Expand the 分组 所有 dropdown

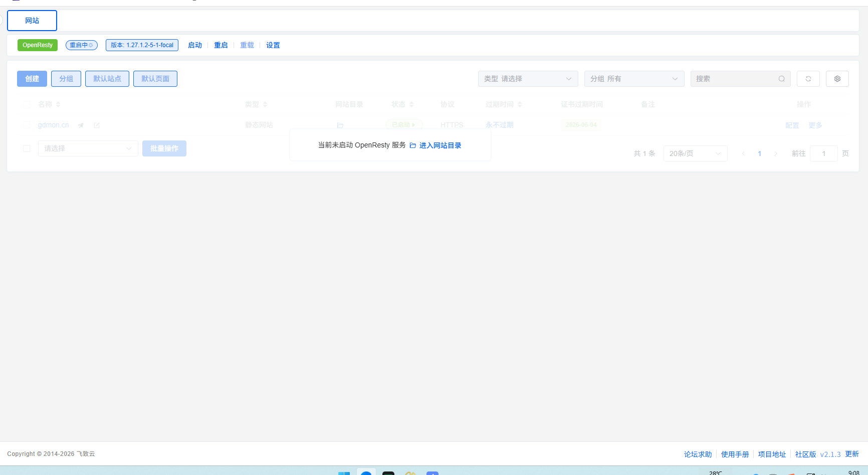tap(634, 79)
